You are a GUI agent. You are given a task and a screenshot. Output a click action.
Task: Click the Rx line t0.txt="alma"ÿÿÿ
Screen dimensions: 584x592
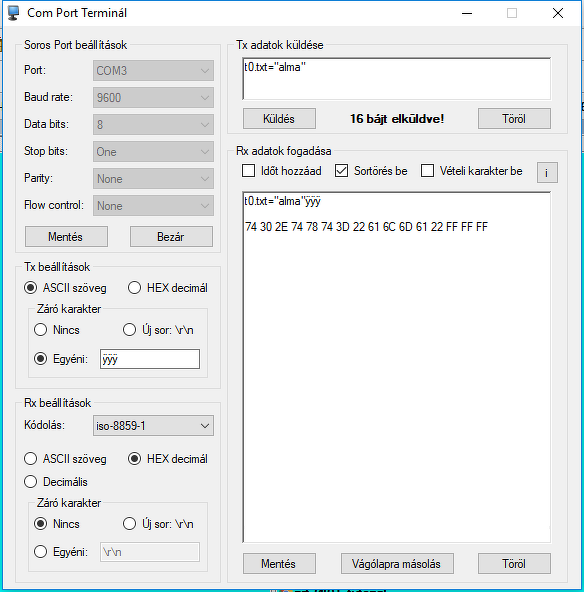[282, 201]
